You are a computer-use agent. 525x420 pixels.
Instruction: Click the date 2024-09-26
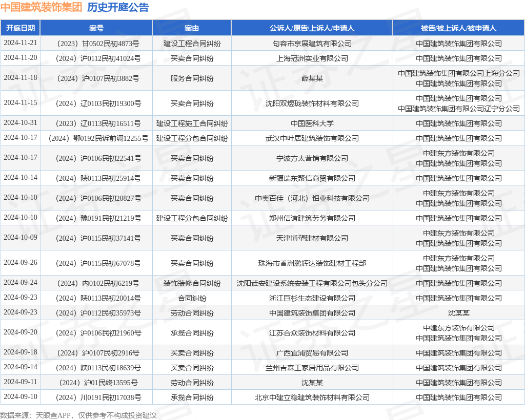point(21,262)
